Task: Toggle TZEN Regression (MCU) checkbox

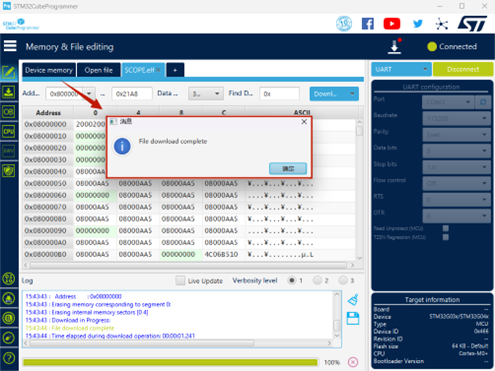Action: point(446,237)
